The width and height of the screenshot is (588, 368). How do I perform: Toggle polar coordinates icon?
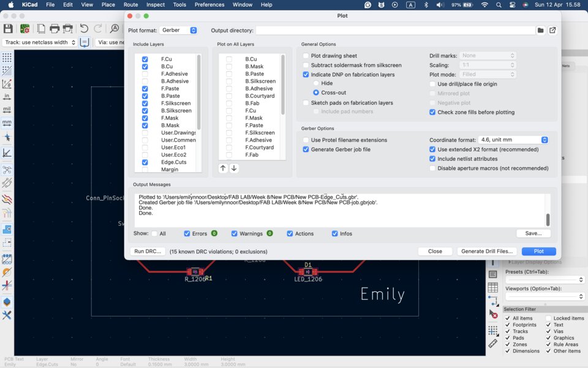click(x=7, y=83)
